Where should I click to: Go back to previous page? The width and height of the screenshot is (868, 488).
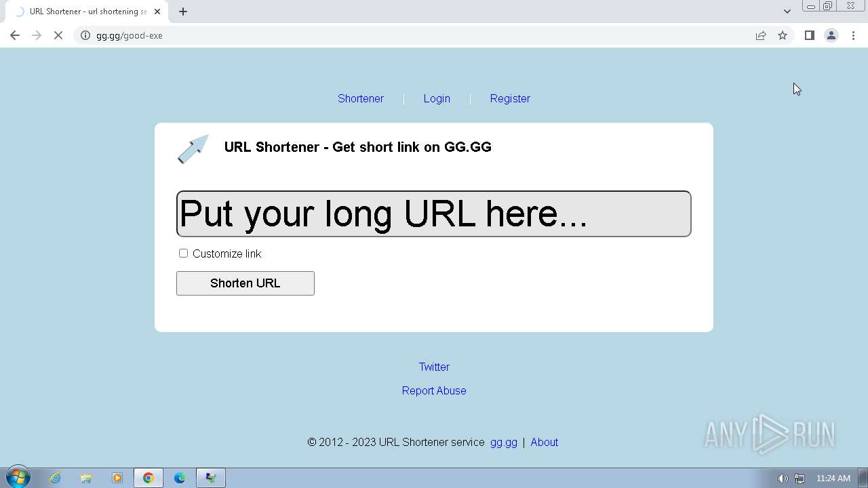(15, 35)
